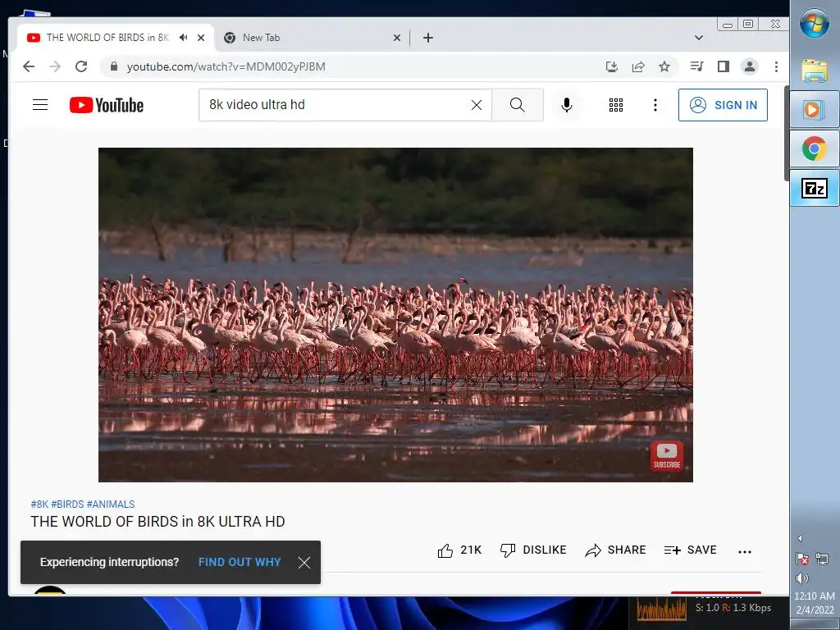840x630 pixels.
Task: Bookmark this page with the star
Action: (x=664, y=66)
